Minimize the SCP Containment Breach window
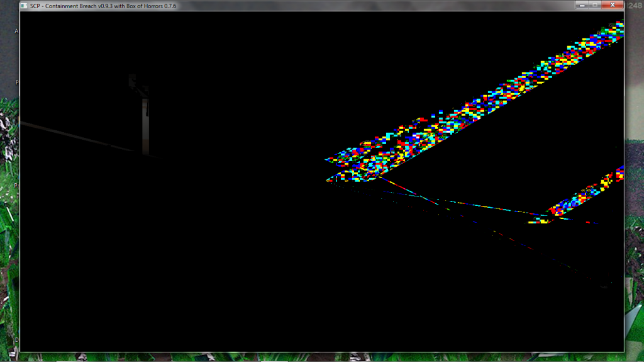 tap(582, 5)
